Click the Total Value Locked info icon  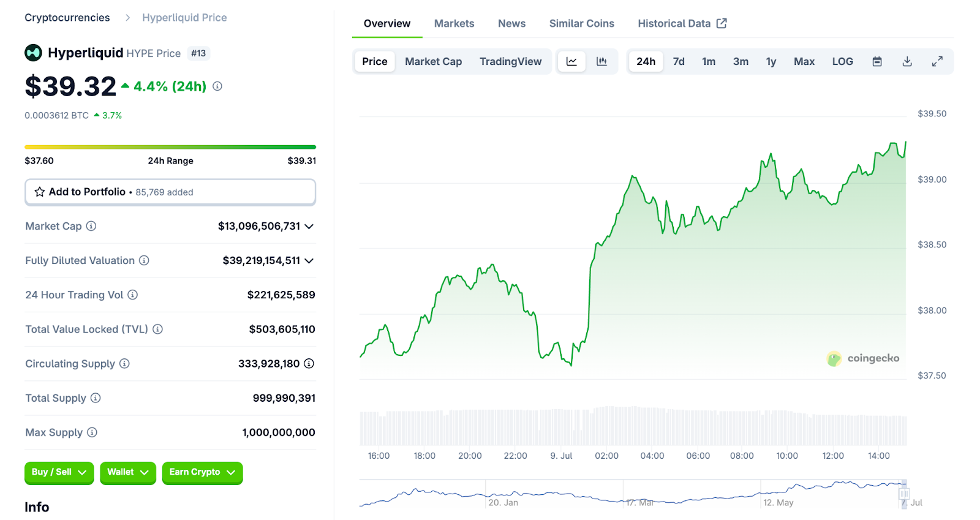point(158,330)
